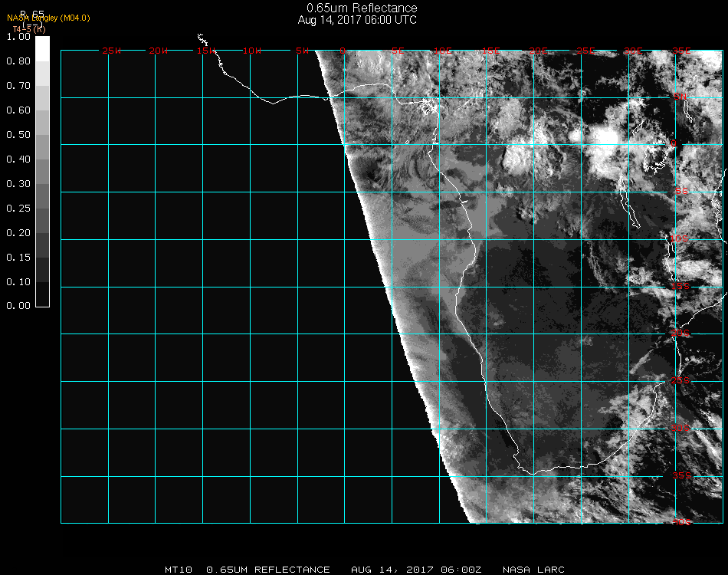The width and height of the screenshot is (728, 575).
Task: Click the colorbar value label 0.50
Action: 18,135
